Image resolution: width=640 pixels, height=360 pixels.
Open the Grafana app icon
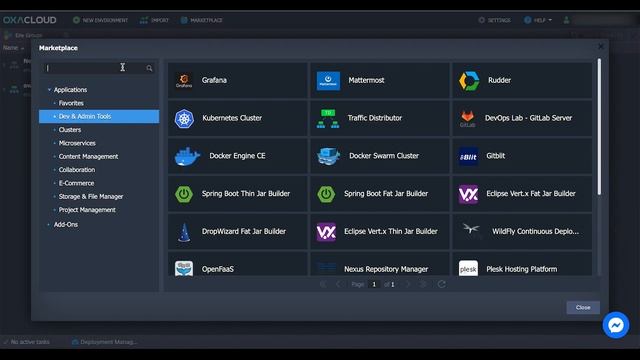[184, 80]
